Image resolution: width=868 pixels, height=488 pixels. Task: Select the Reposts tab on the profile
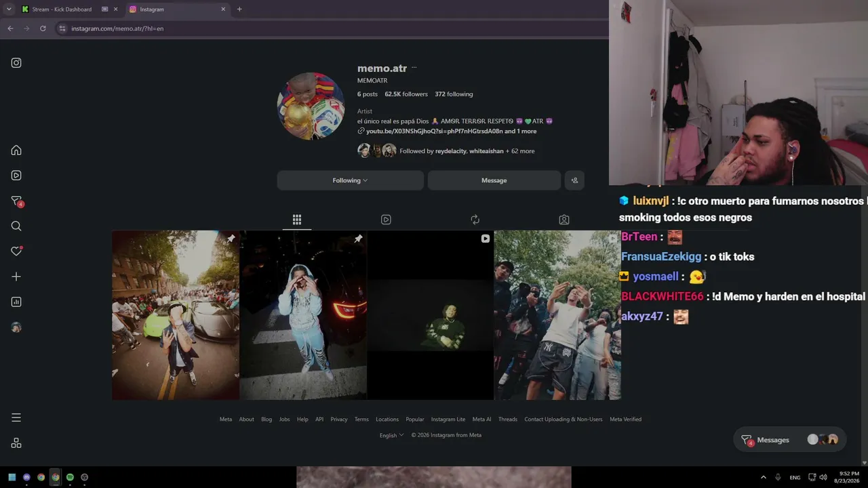click(475, 220)
